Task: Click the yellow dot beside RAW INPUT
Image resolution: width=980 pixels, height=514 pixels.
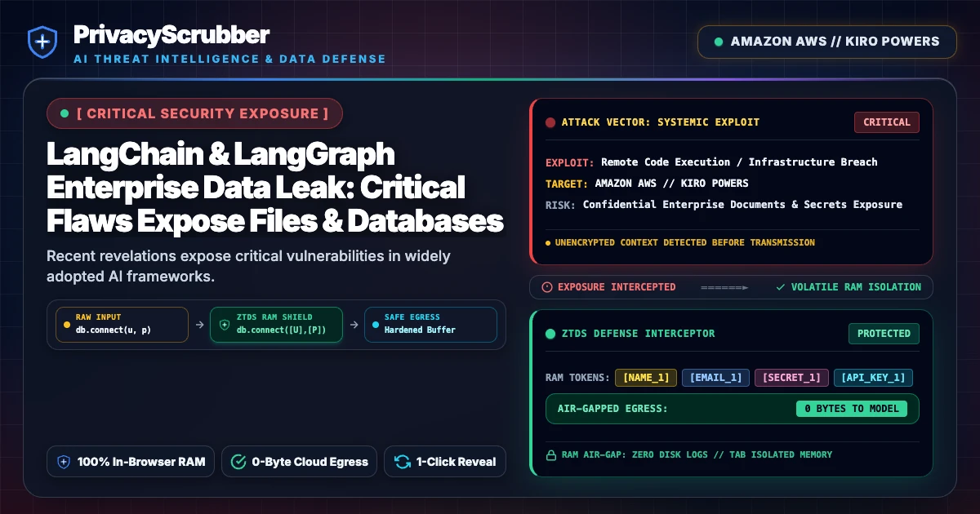Action: (x=67, y=324)
